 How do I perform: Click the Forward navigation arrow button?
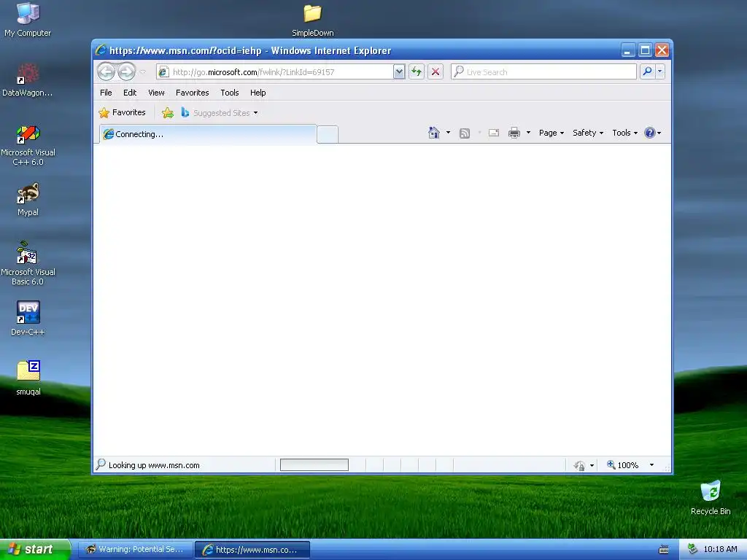[x=127, y=72]
